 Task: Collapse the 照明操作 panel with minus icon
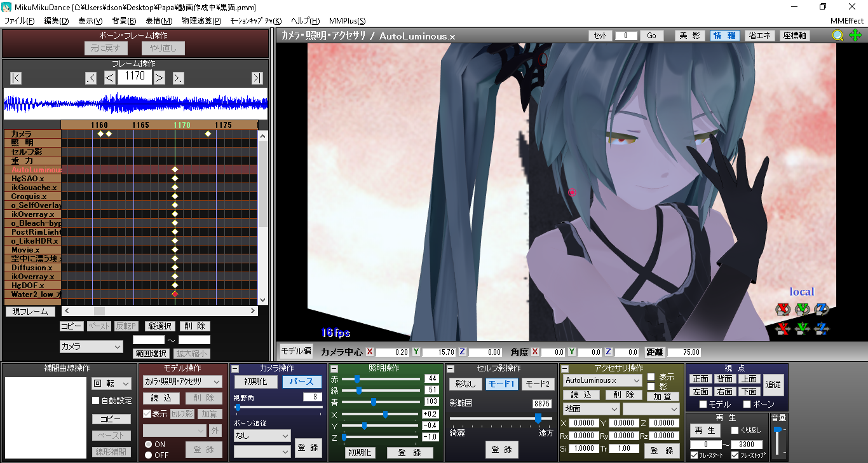(x=334, y=368)
